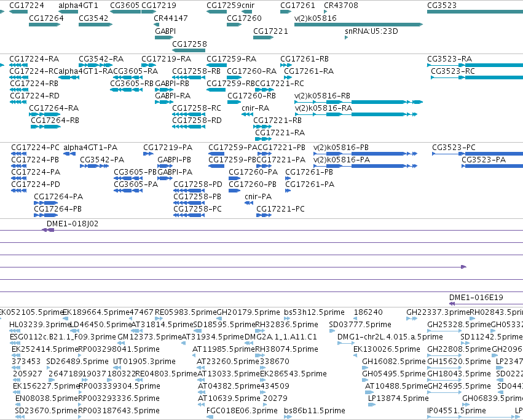The width and height of the screenshot is (523, 420).
Task: Click EST GH20179.5prime
Action: (x=248, y=312)
